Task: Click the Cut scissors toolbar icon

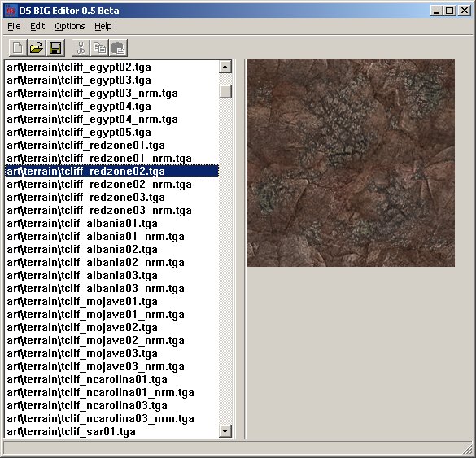Action: (x=81, y=48)
